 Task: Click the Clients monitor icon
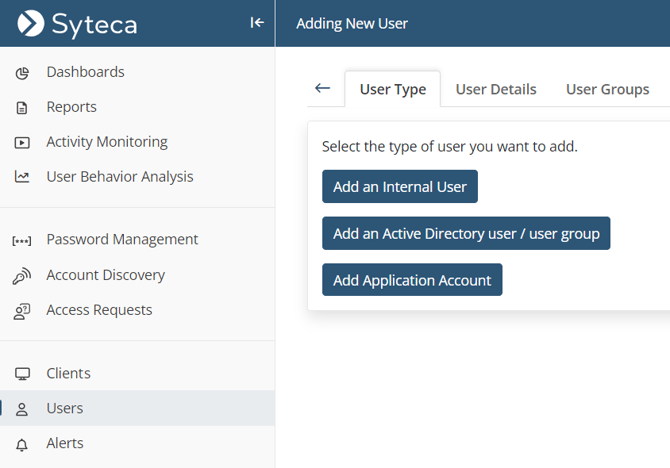tap(22, 374)
